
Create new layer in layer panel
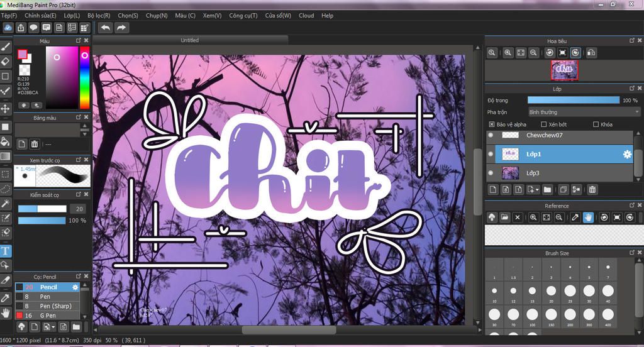[x=493, y=189]
